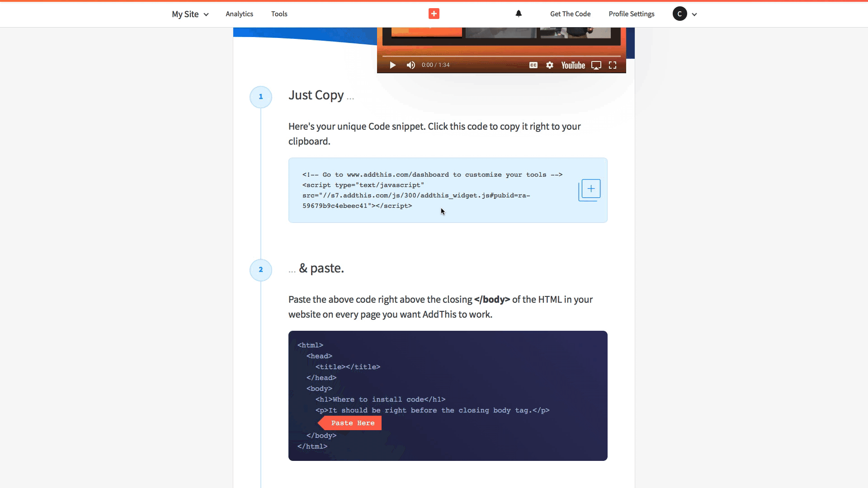Click the Paste Here marker
Image resolution: width=868 pixels, height=488 pixels.
point(352,423)
